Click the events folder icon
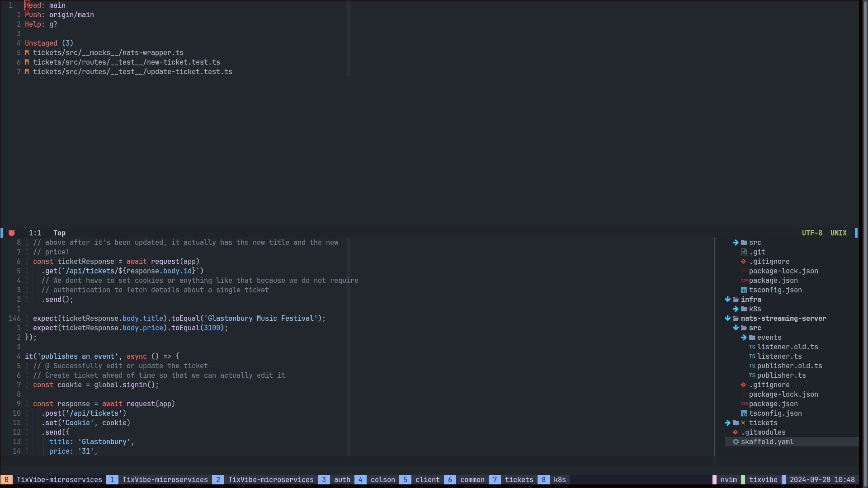The image size is (868, 488). pyautogui.click(x=752, y=338)
